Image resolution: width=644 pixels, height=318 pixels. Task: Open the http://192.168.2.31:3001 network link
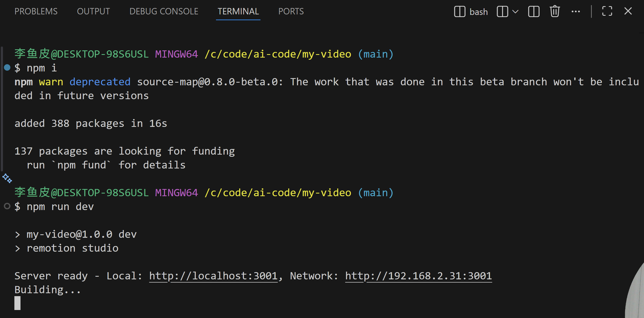tap(418, 276)
